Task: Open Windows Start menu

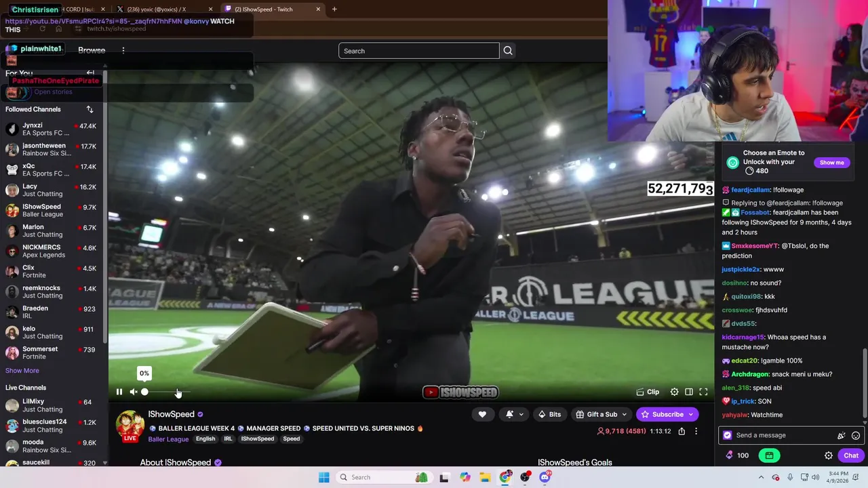Action: (324, 477)
